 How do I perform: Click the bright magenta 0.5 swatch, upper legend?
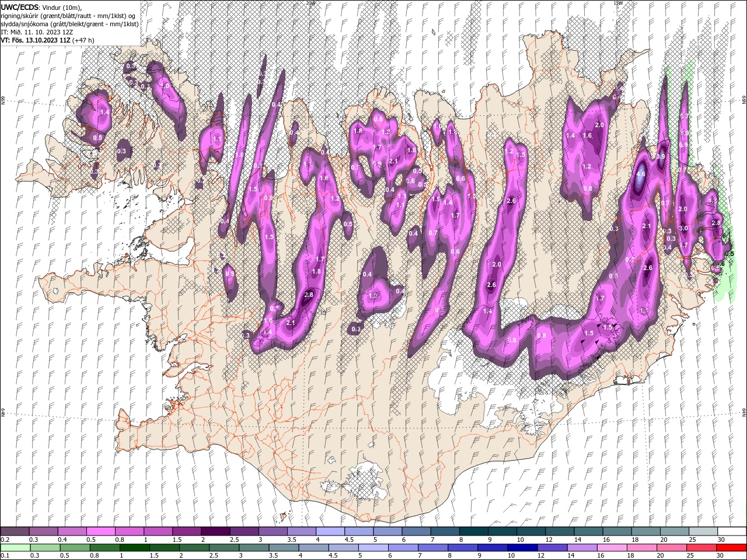(100, 531)
